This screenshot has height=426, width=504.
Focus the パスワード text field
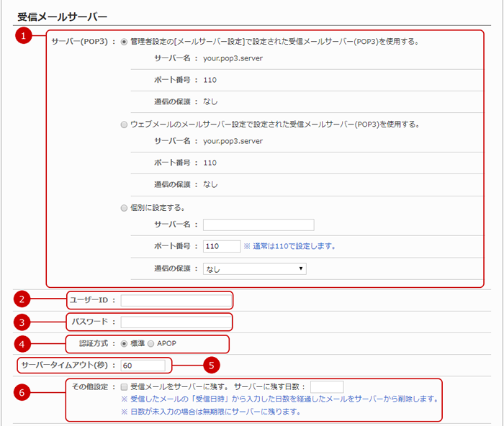(x=176, y=322)
